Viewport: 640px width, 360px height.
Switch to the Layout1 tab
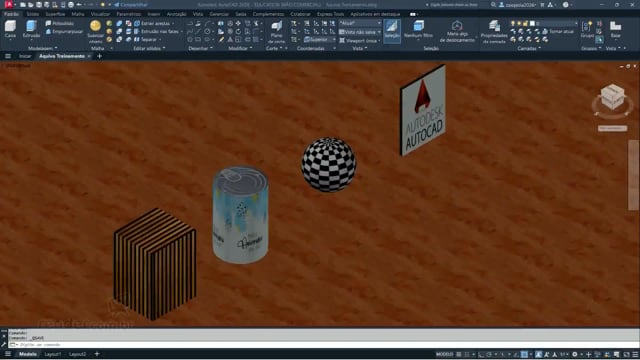(53, 354)
